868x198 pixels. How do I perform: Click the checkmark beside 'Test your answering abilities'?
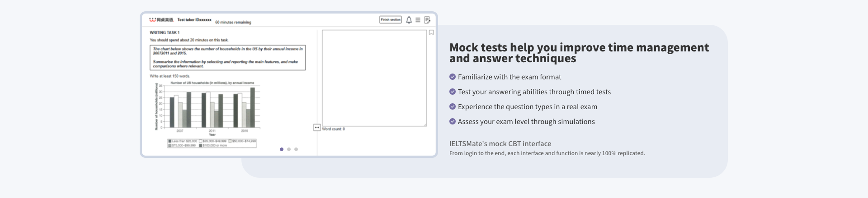[x=453, y=92]
